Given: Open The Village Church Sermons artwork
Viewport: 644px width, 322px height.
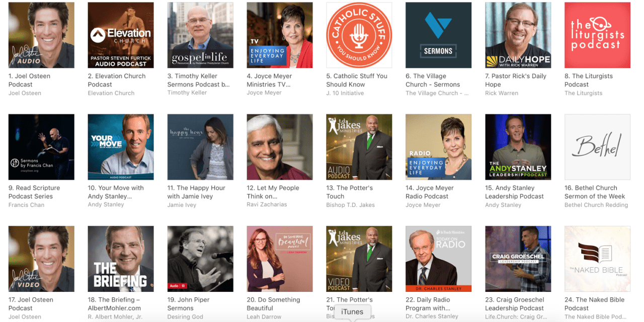Looking at the screenshot, I should [x=439, y=35].
